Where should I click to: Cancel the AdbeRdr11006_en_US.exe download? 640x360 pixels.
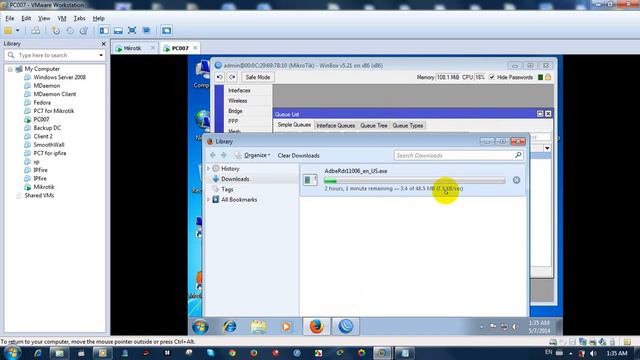pos(516,180)
